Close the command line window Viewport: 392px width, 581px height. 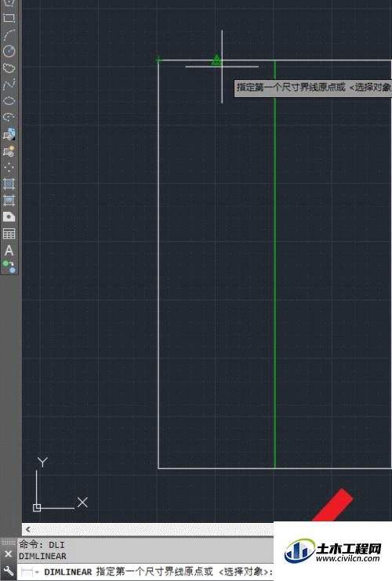point(8,554)
